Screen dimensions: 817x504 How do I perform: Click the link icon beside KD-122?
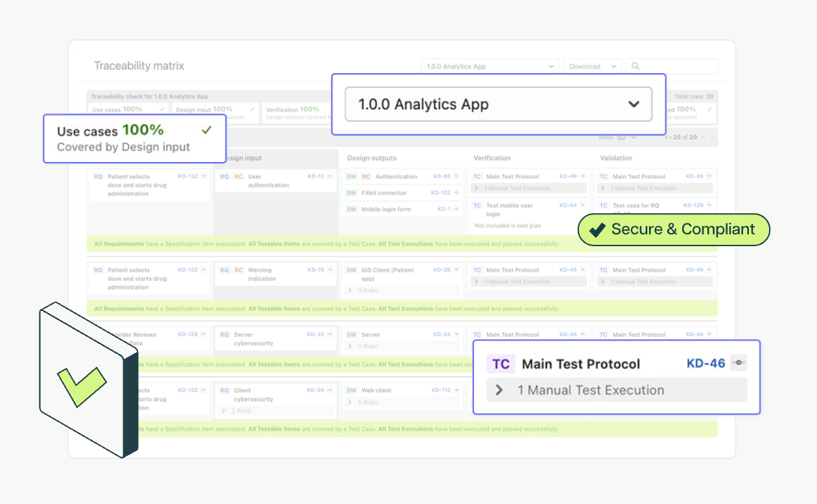click(456, 193)
